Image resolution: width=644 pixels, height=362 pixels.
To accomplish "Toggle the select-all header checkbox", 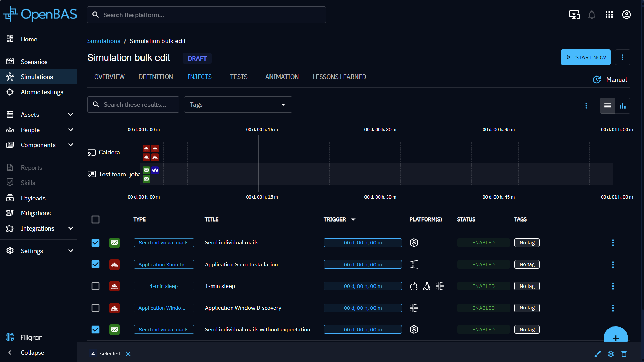I will 96,219.
